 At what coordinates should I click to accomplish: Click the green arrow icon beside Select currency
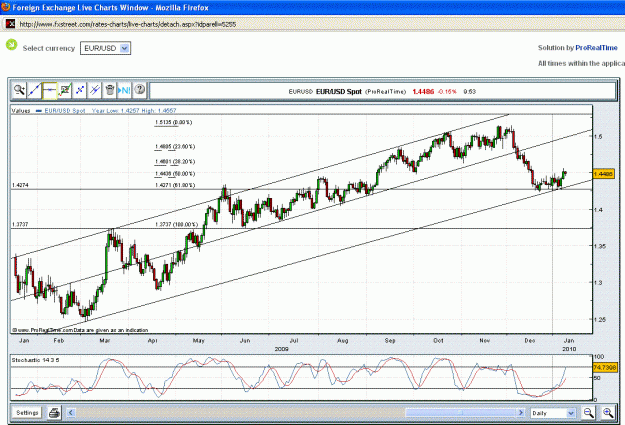click(12, 45)
